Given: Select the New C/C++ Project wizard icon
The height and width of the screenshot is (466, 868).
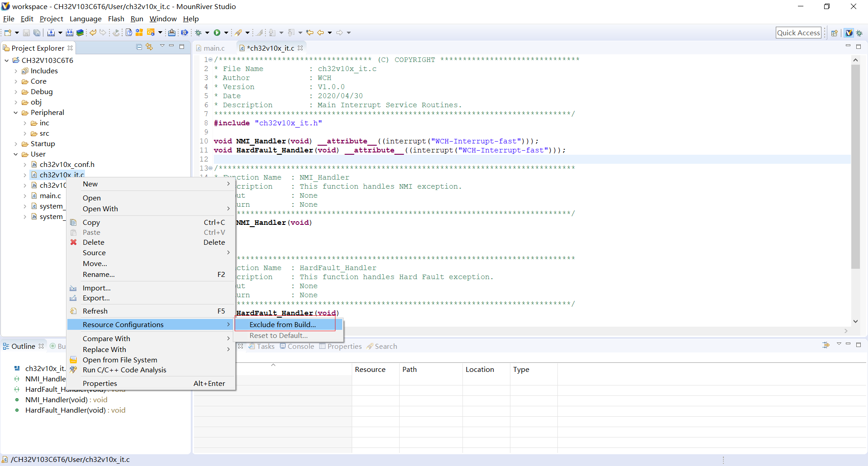Looking at the screenshot, I should [x=8, y=33].
